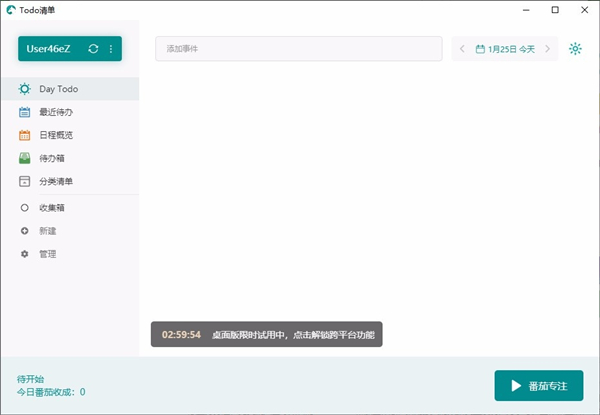Open the three-dot menu next to User46eZ
Viewport: 600px width, 415px height.
(x=111, y=48)
